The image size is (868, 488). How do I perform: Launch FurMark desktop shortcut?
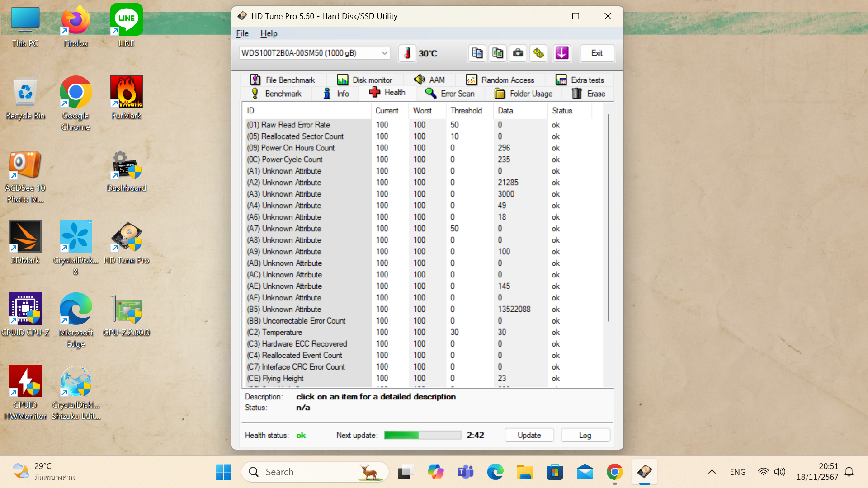click(127, 99)
